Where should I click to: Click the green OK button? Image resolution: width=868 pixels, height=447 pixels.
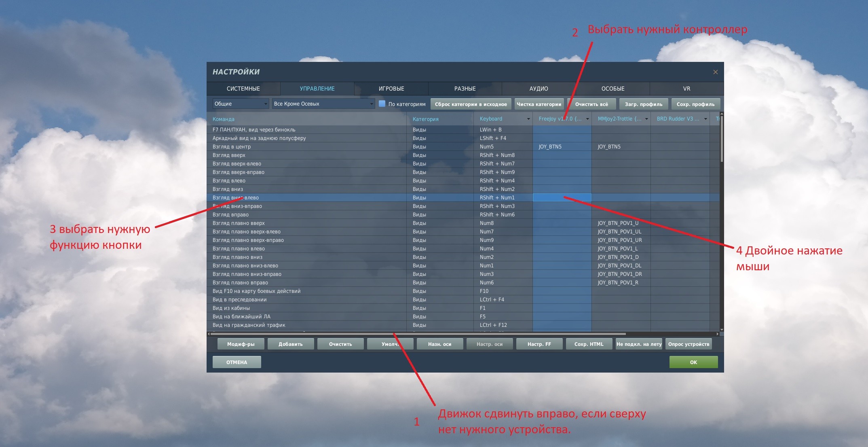(693, 362)
